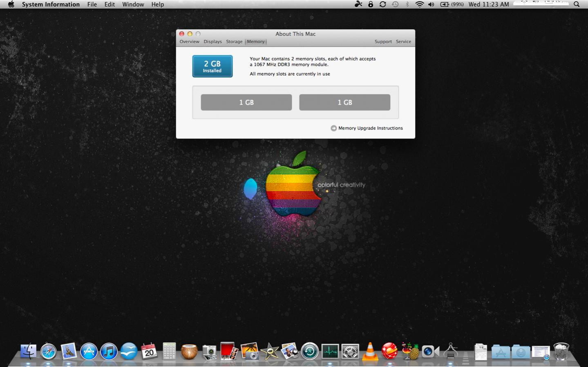The image size is (588, 367).
Task: Launch iTunes from the Dock
Action: (x=109, y=351)
